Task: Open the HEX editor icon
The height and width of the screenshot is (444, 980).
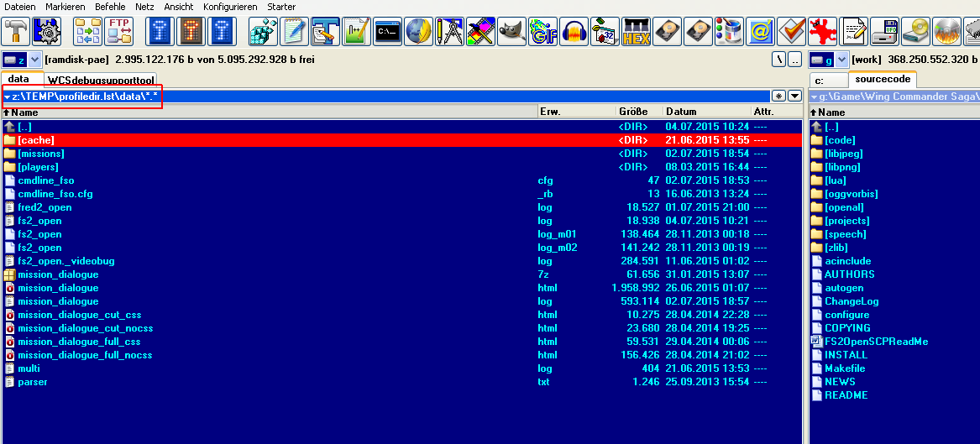Action: [x=636, y=32]
